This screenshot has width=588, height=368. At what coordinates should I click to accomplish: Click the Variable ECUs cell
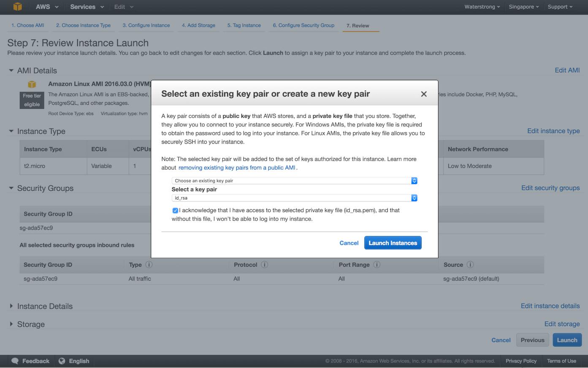click(x=108, y=166)
